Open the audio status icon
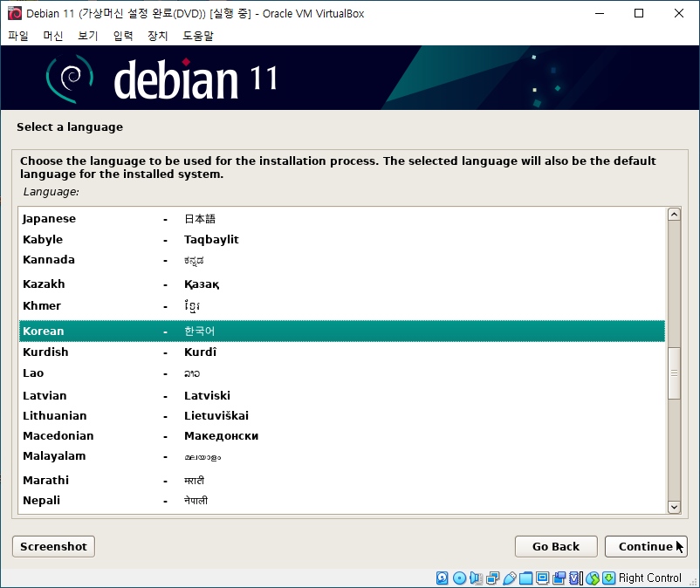Image resolution: width=700 pixels, height=588 pixels. point(476,578)
